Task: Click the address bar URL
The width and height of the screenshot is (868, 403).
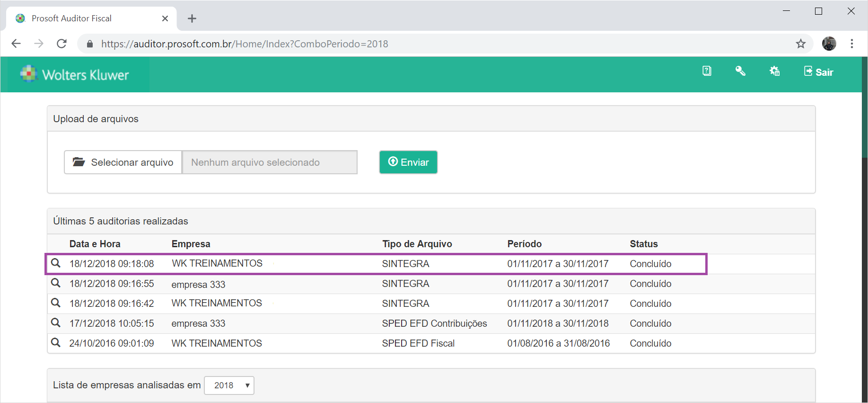Action: 245,44
